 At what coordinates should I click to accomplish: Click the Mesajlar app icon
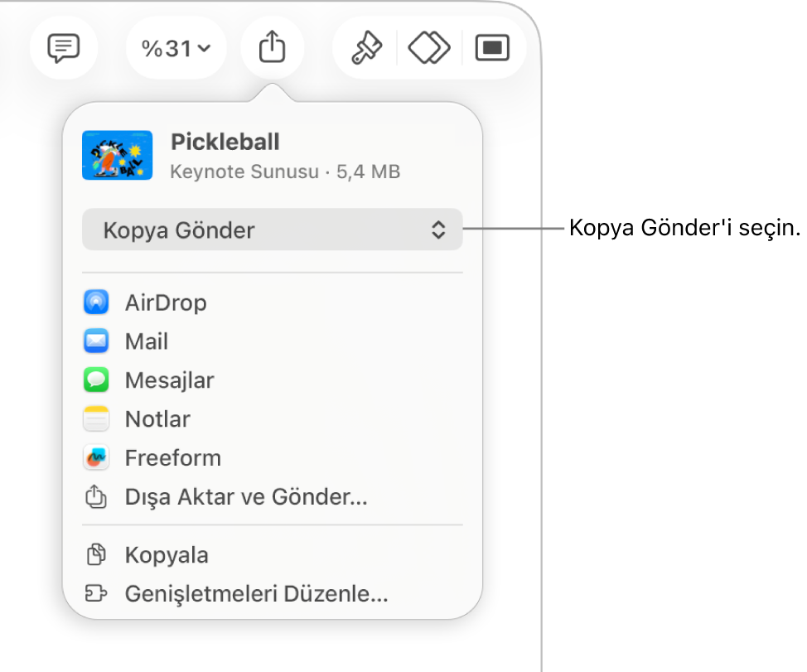(96, 380)
